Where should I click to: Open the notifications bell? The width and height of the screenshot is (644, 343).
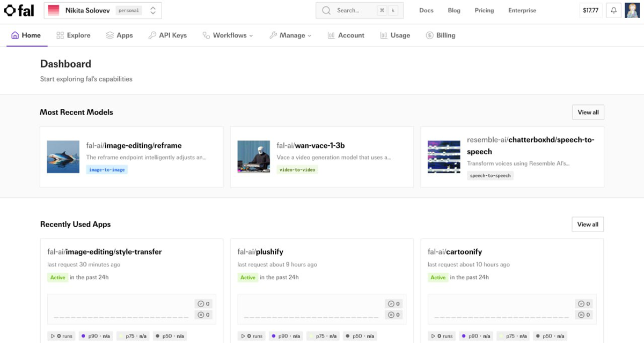pos(614,10)
